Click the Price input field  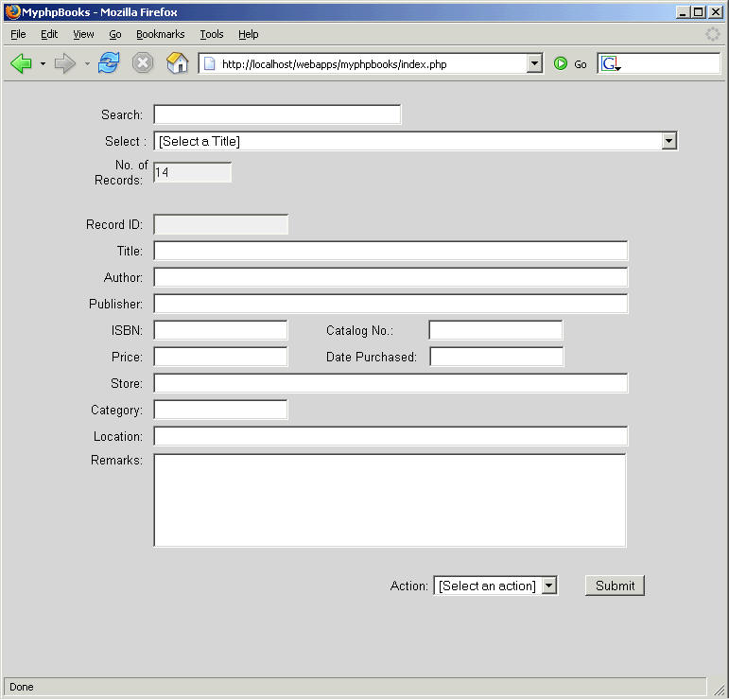pyautogui.click(x=221, y=357)
